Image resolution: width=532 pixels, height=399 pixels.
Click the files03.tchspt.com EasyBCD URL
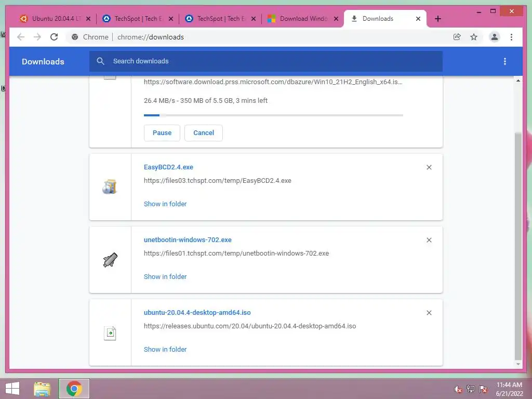coord(218,181)
